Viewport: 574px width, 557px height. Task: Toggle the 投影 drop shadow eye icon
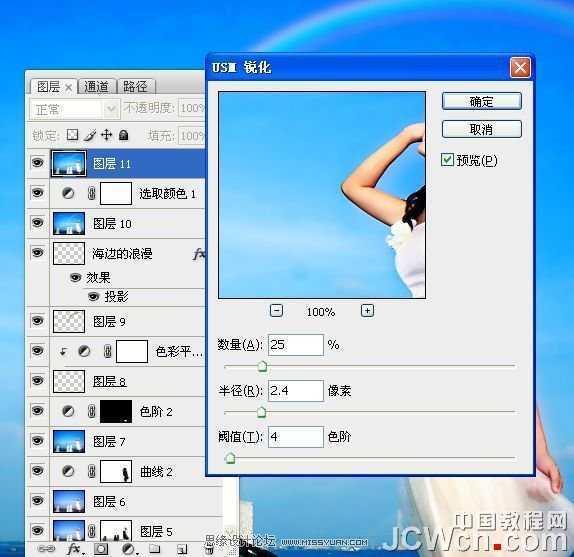click(x=94, y=296)
